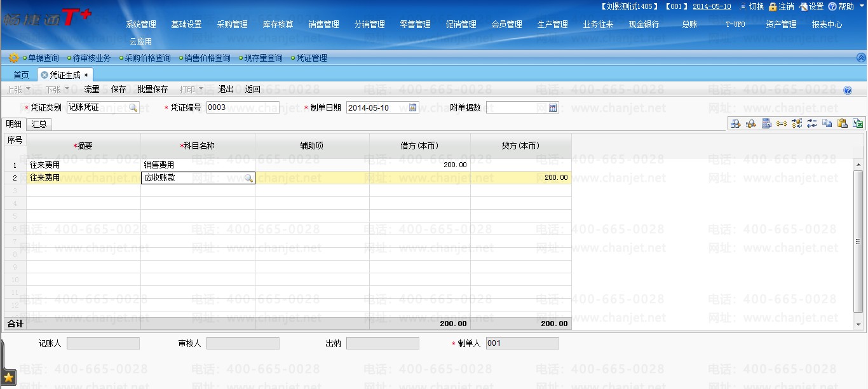Click the 200.00 debit cell in row 1

419,165
